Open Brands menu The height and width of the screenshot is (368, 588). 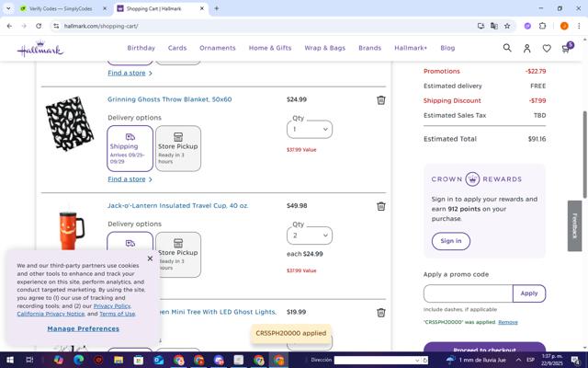[369, 48]
